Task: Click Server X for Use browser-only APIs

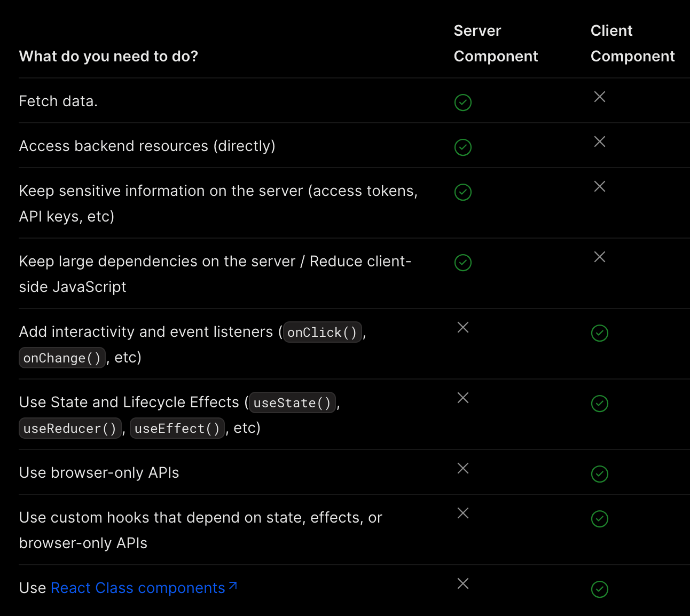Action: (462, 468)
